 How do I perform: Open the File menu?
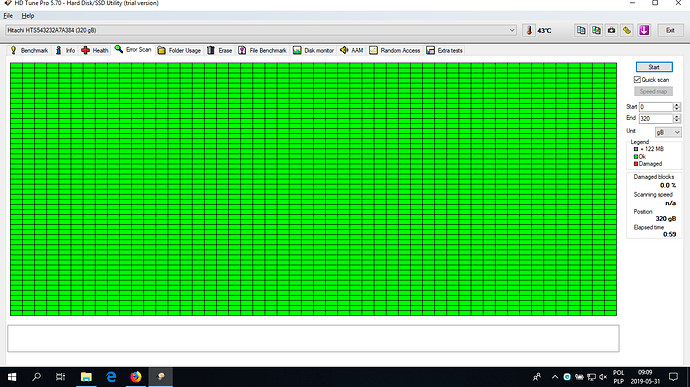click(8, 16)
